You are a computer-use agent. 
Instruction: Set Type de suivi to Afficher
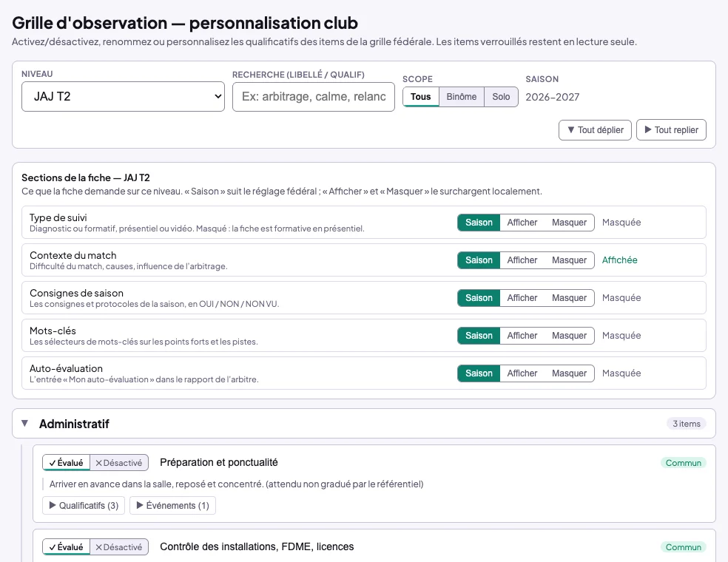coord(522,223)
